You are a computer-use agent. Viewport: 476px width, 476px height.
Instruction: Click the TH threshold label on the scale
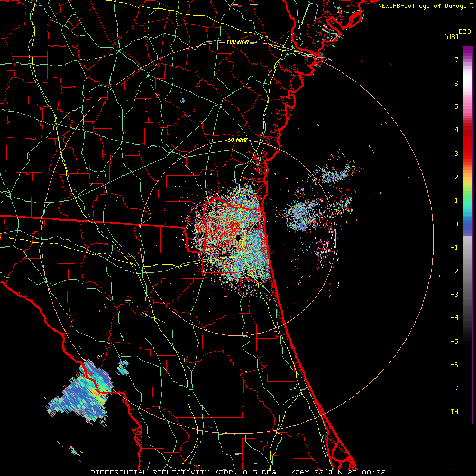pos(454,411)
